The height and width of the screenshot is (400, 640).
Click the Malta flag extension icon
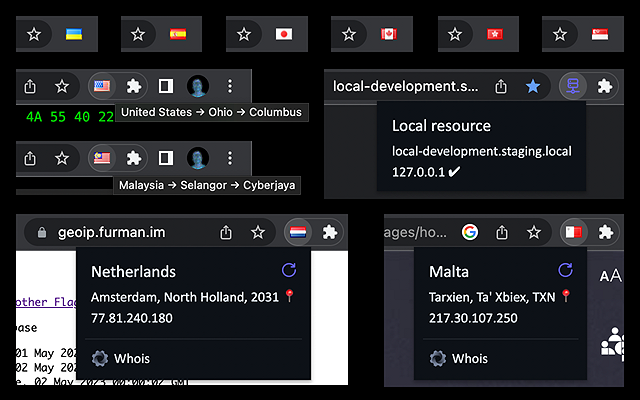(x=574, y=232)
